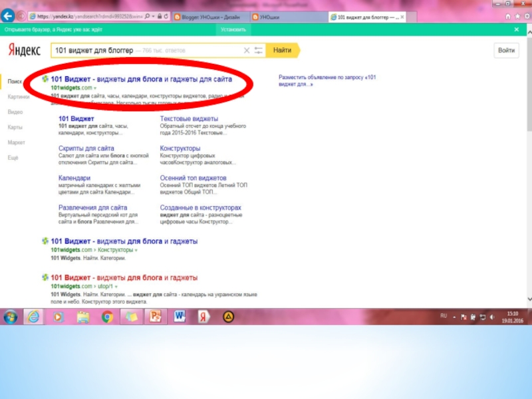Open address bar dropdown arrow
The height and width of the screenshot is (399, 532).
point(154,16)
